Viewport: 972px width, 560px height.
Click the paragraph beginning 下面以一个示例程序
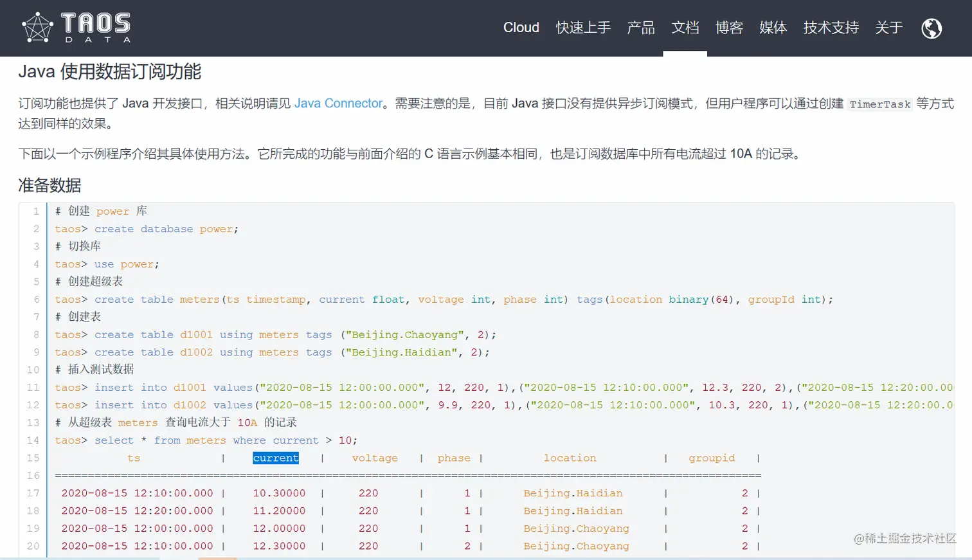click(411, 154)
